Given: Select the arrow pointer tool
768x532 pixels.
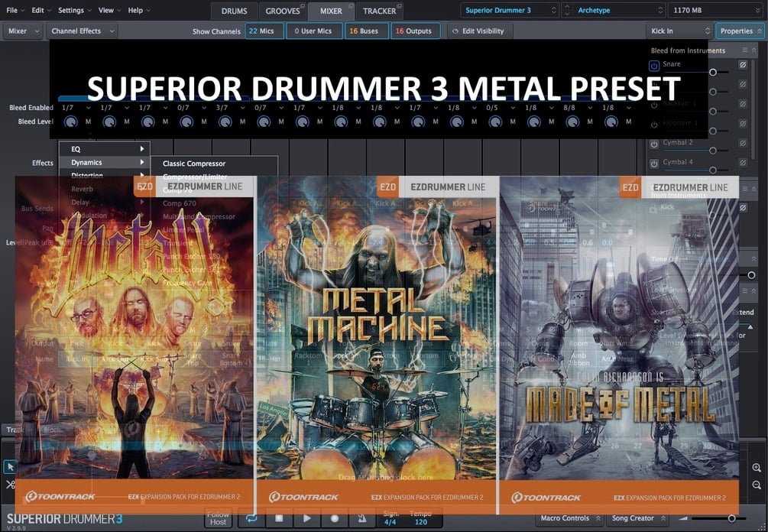Looking at the screenshot, I should click(x=10, y=467).
